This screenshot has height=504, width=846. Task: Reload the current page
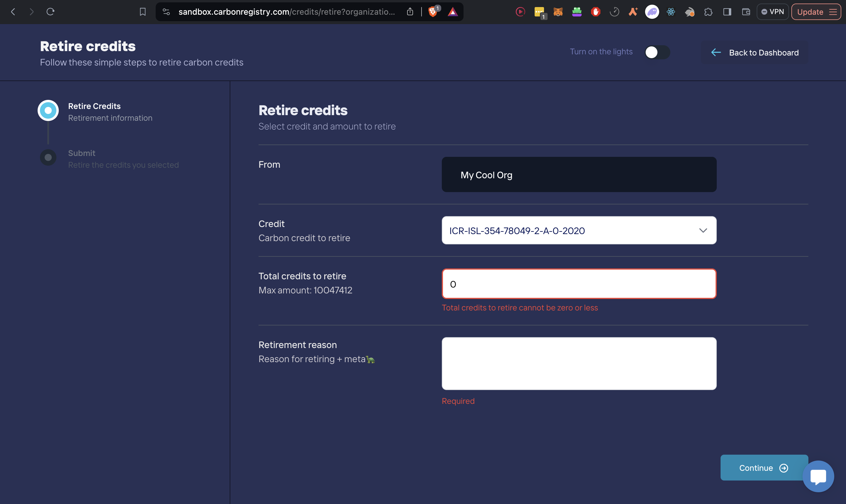point(50,12)
